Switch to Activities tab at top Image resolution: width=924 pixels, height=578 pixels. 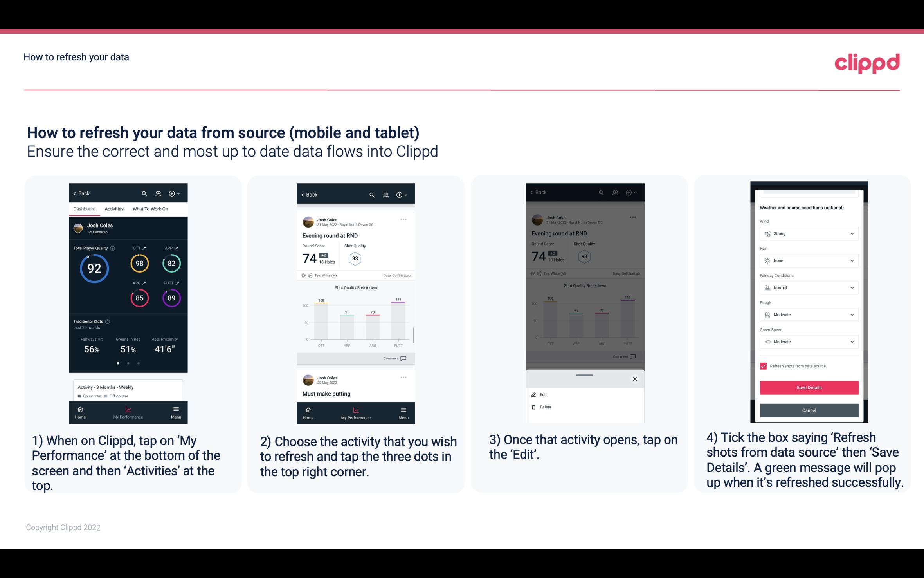click(x=114, y=208)
